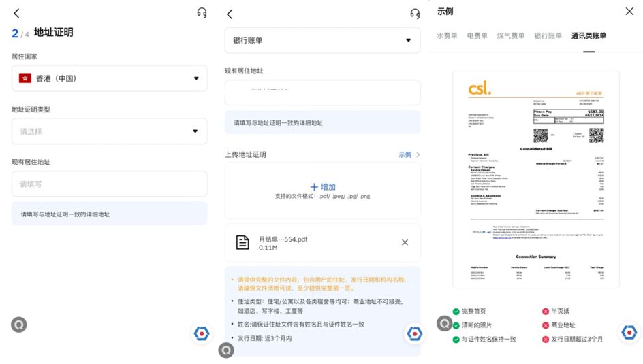Tap the blue hexagon icon on the 示例 screen
643x364 pixels.
pos(627,332)
